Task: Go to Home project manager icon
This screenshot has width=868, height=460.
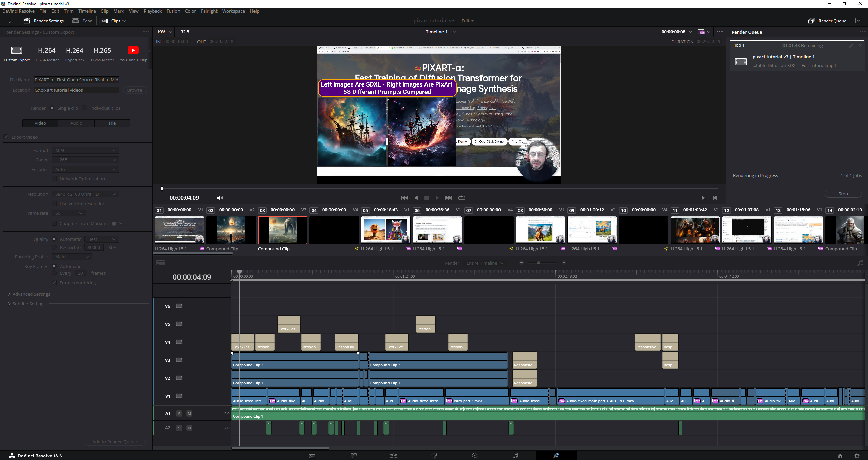Action: [840, 456]
